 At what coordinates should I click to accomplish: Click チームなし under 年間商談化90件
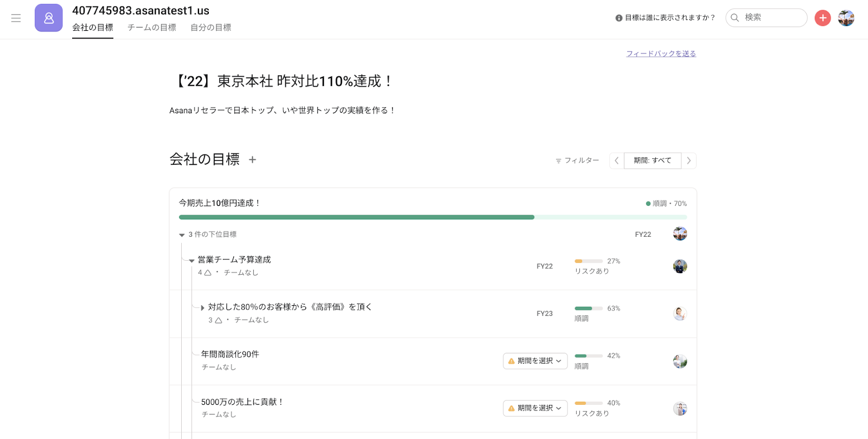coord(219,367)
